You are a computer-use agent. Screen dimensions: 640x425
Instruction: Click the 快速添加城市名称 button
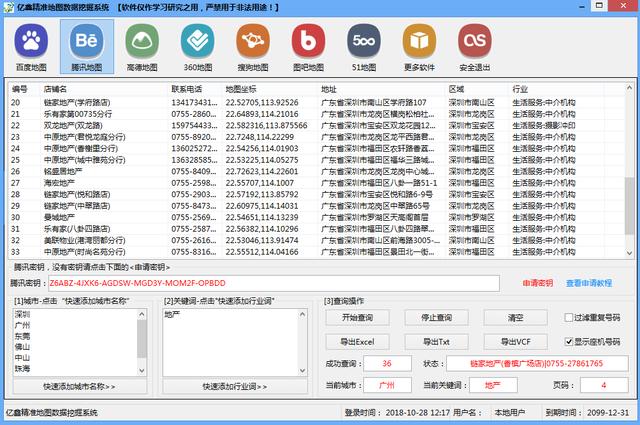pyautogui.click(x=79, y=386)
